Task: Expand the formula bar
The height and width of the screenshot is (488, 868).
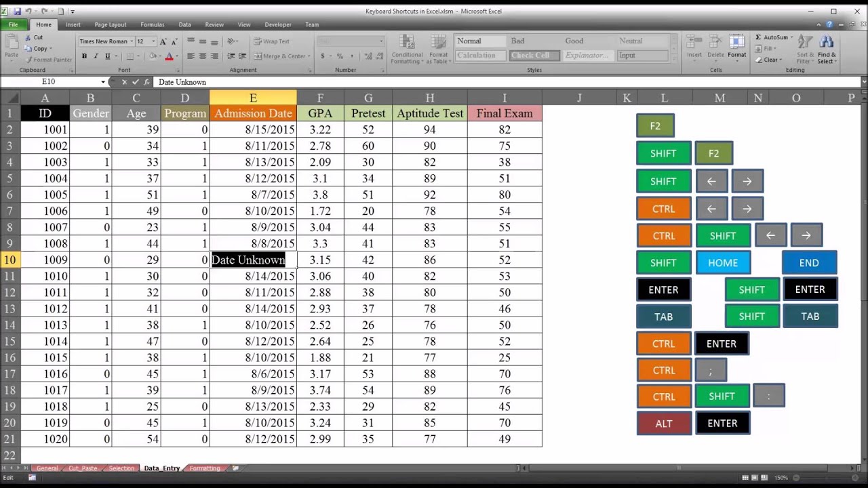Action: click(864, 82)
